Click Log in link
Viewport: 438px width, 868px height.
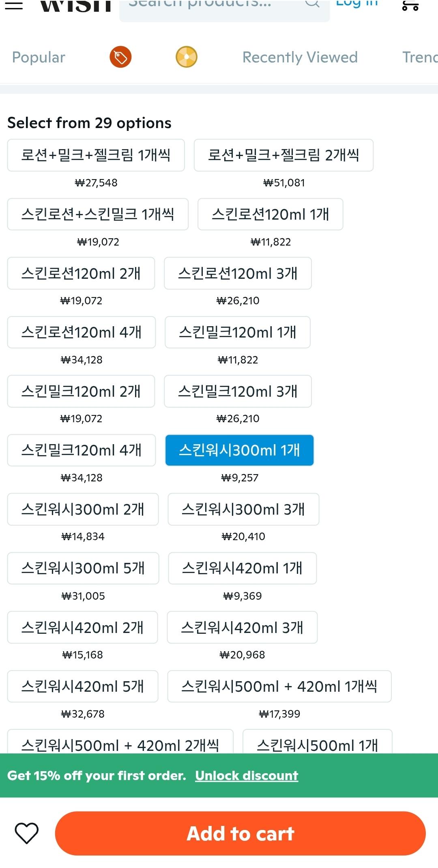point(357,4)
